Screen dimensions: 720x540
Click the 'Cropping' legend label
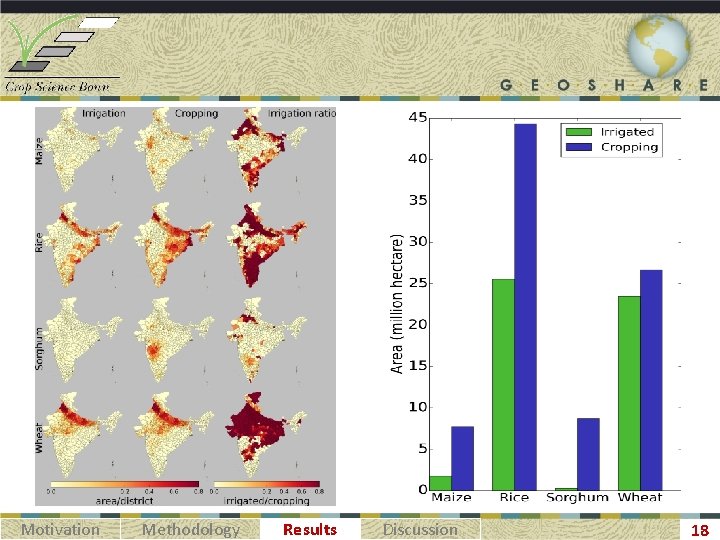click(x=630, y=147)
